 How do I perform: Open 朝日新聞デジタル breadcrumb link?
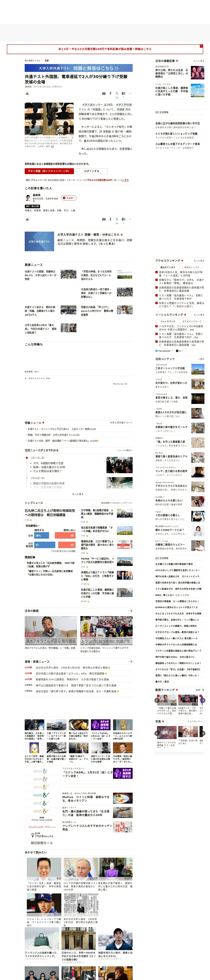pos(32,60)
